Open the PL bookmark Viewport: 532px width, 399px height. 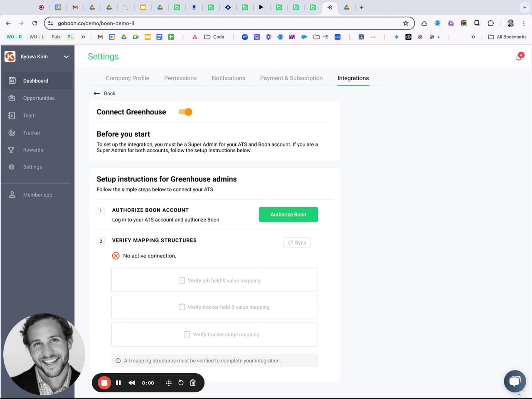coord(70,37)
